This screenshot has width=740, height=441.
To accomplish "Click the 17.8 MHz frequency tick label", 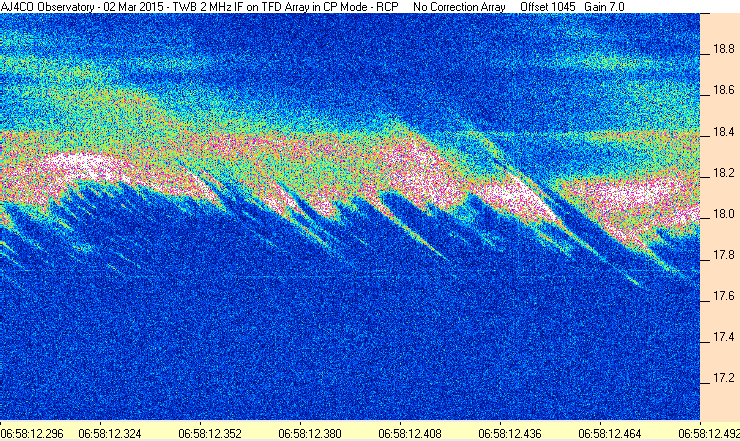I will point(723,255).
